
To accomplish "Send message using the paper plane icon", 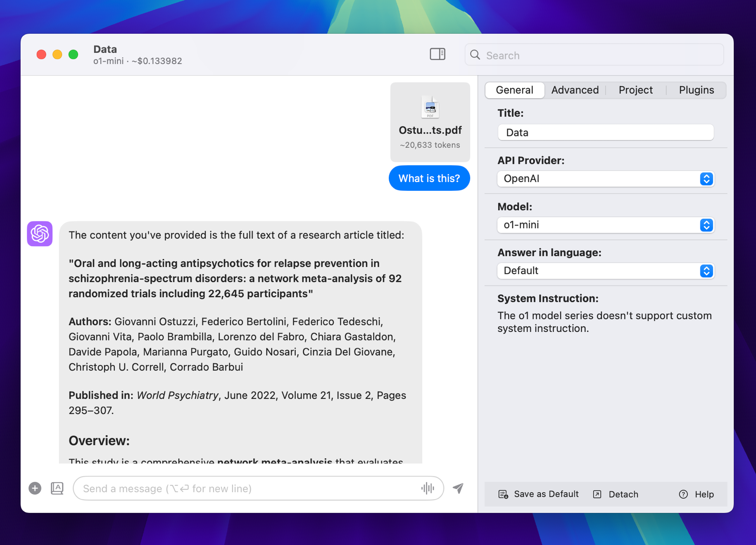I will (x=458, y=488).
